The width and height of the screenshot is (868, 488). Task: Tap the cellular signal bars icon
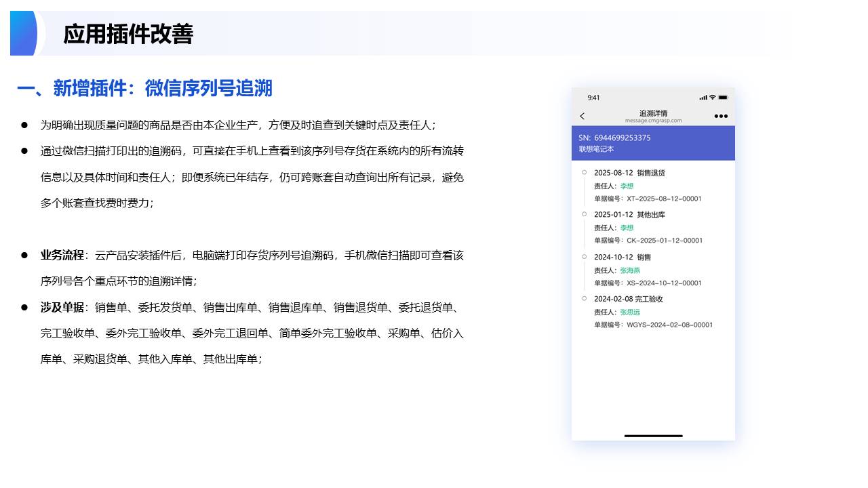tap(703, 98)
